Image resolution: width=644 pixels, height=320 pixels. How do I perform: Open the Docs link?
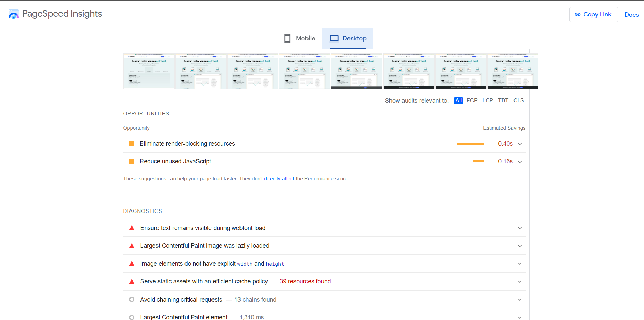(x=632, y=15)
